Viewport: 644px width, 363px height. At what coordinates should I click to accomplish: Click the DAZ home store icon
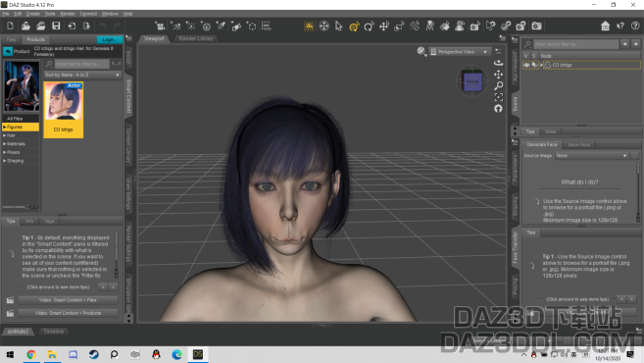605,26
